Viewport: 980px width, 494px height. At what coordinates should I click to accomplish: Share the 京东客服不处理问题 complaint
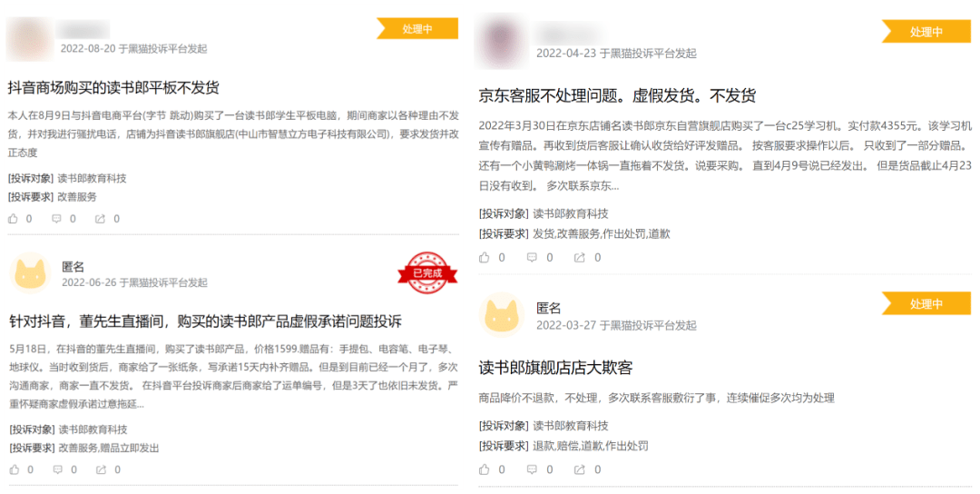[x=580, y=258]
